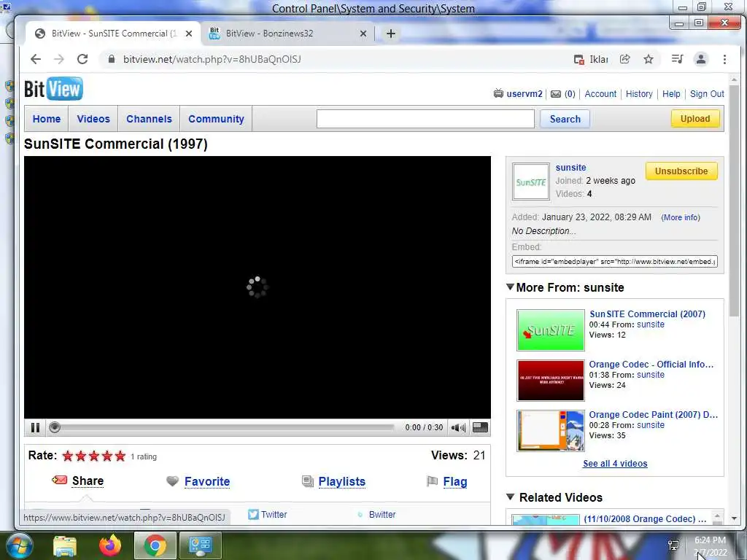Viewport: 747px width, 560px height.
Task: Mute the video using the speaker icon
Action: [x=458, y=427]
